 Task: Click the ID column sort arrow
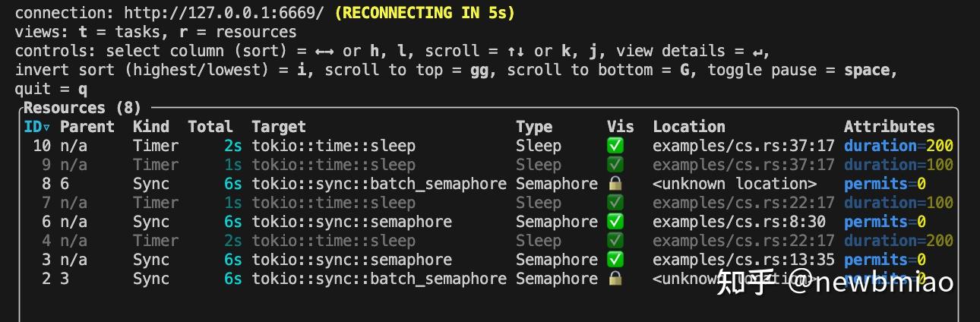tap(47, 128)
